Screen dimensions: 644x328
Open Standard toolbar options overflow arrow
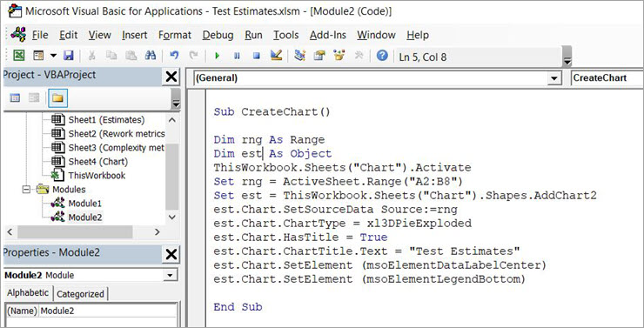pyautogui.click(x=567, y=57)
